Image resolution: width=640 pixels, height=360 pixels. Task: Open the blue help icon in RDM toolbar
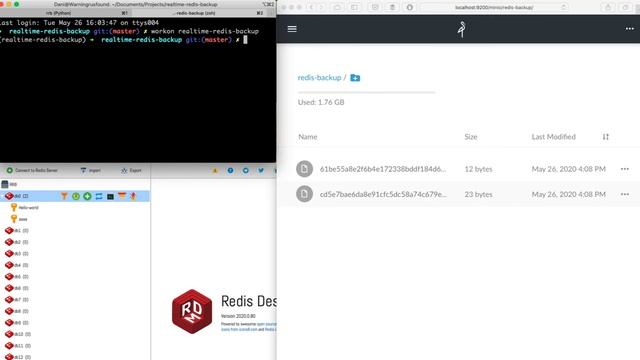point(230,170)
